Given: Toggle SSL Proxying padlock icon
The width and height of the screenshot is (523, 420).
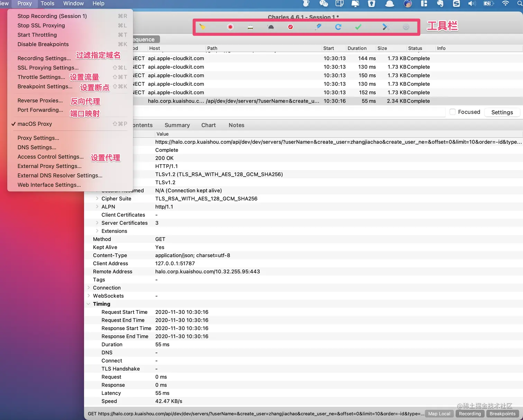Looking at the screenshot, I should [x=250, y=27].
